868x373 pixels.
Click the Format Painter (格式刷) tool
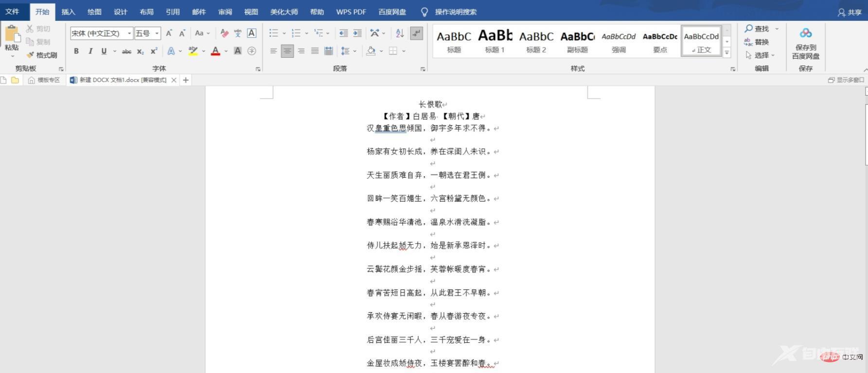tap(42, 55)
